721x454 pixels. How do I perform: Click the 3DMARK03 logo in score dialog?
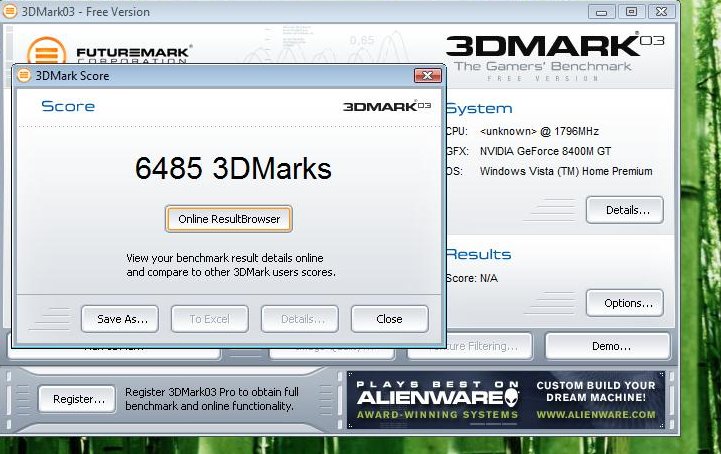(387, 106)
